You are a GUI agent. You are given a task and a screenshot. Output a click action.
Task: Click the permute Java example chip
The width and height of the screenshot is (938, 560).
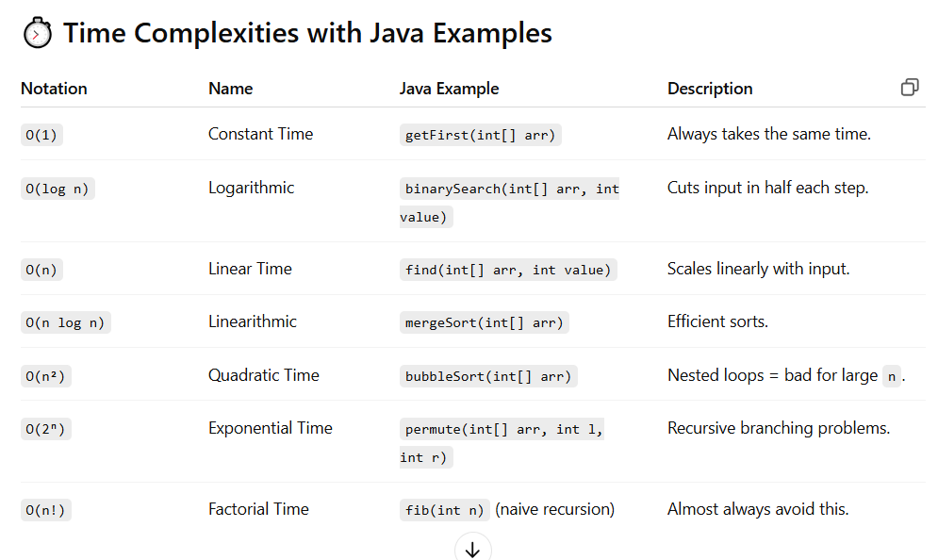point(500,428)
